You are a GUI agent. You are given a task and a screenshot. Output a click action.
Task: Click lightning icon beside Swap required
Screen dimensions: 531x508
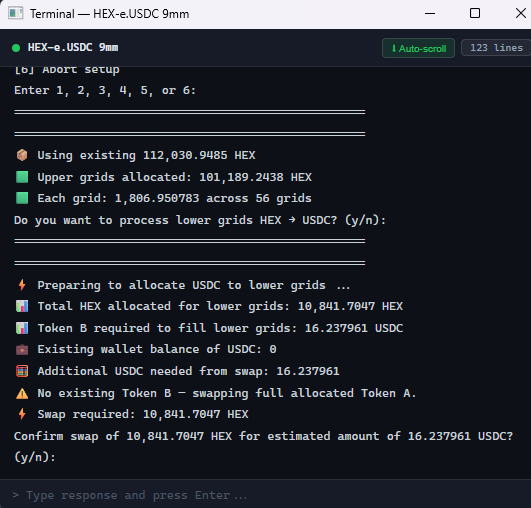coord(22,414)
